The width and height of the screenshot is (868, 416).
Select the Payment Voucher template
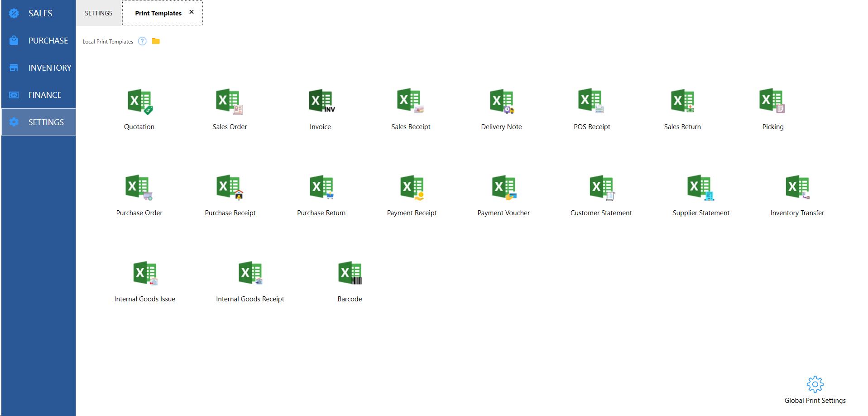pos(504,188)
